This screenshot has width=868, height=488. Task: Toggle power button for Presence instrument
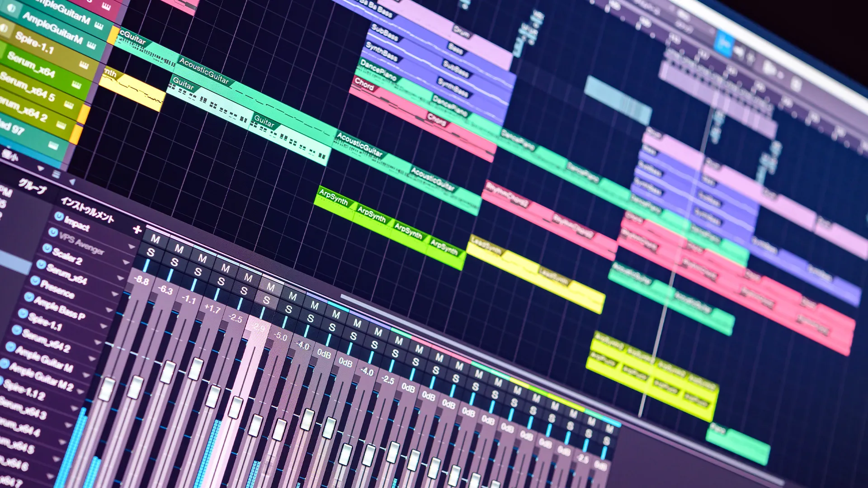tap(35, 281)
